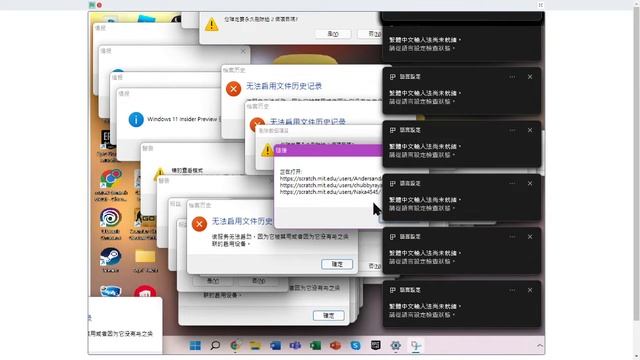Launch Chrome from the taskbar
Screen dimensions: 640x360
pyautogui.click(x=235, y=346)
